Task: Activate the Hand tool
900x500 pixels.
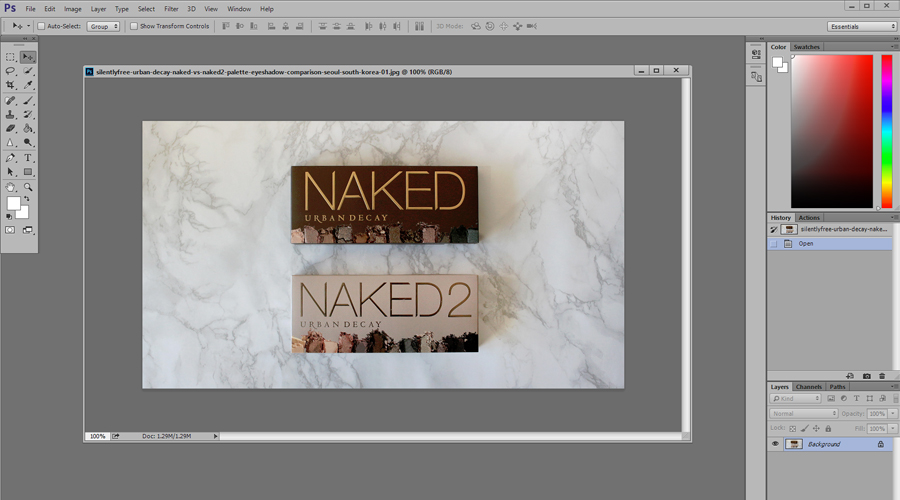Action: pos(11,186)
